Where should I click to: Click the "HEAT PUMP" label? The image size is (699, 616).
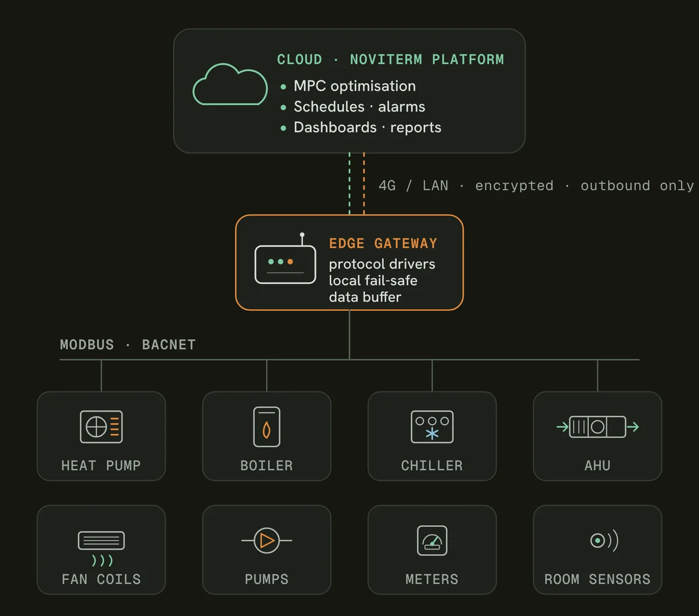(x=101, y=465)
